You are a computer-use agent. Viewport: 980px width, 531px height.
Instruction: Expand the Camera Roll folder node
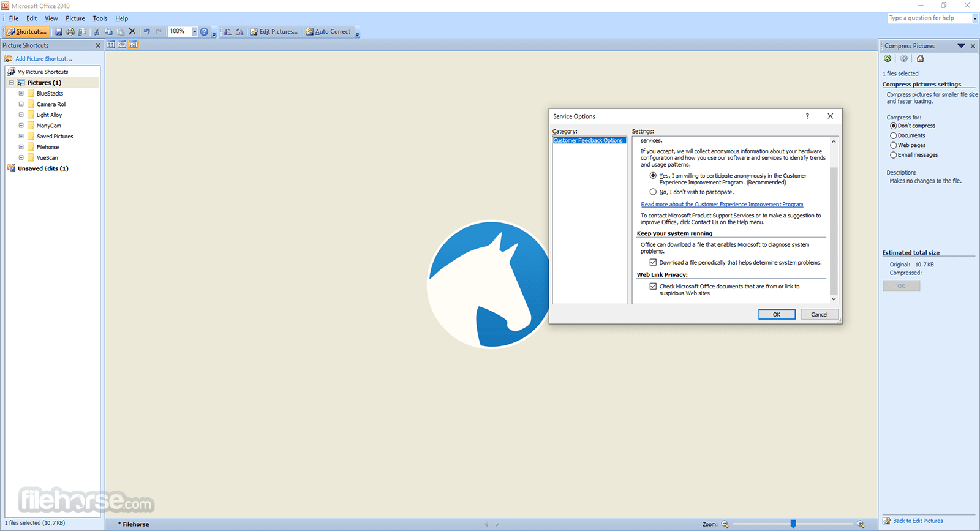[x=21, y=104]
